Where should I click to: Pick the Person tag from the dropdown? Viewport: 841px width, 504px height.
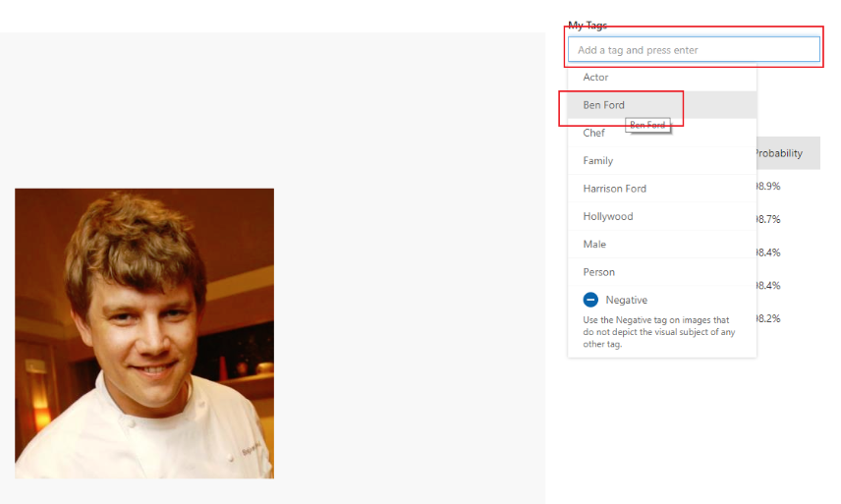click(598, 272)
